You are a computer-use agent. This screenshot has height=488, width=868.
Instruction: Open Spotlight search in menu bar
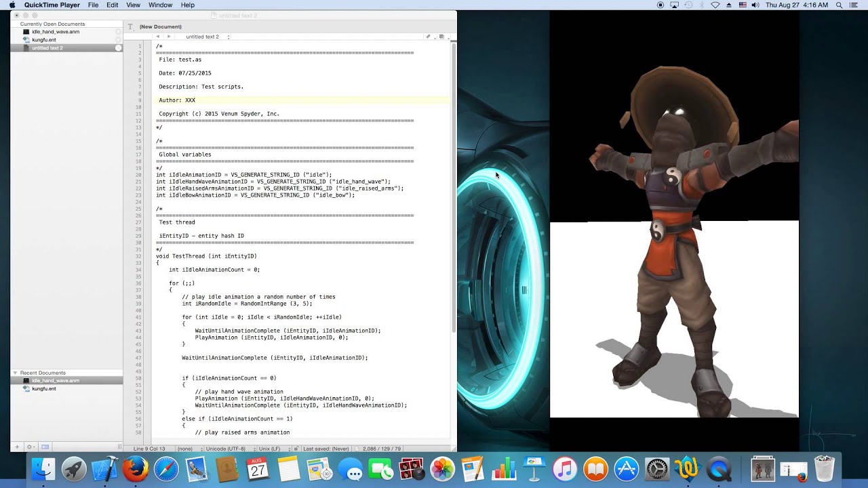[x=839, y=5]
